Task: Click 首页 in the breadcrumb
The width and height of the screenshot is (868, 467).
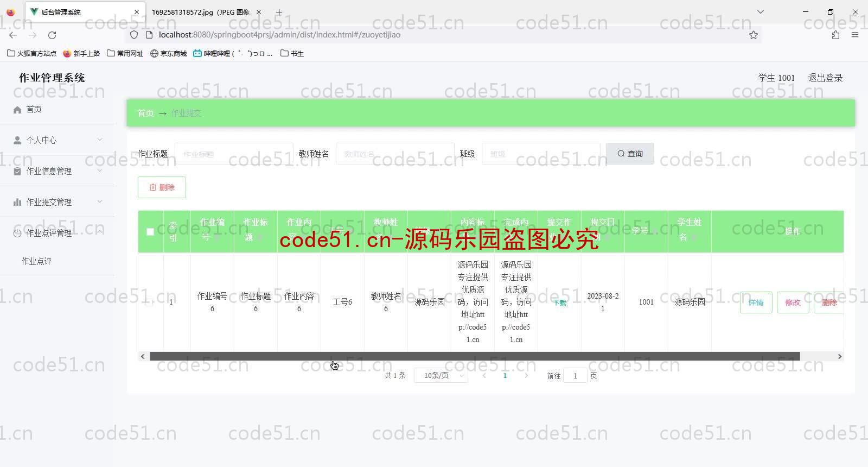Action: (145, 113)
